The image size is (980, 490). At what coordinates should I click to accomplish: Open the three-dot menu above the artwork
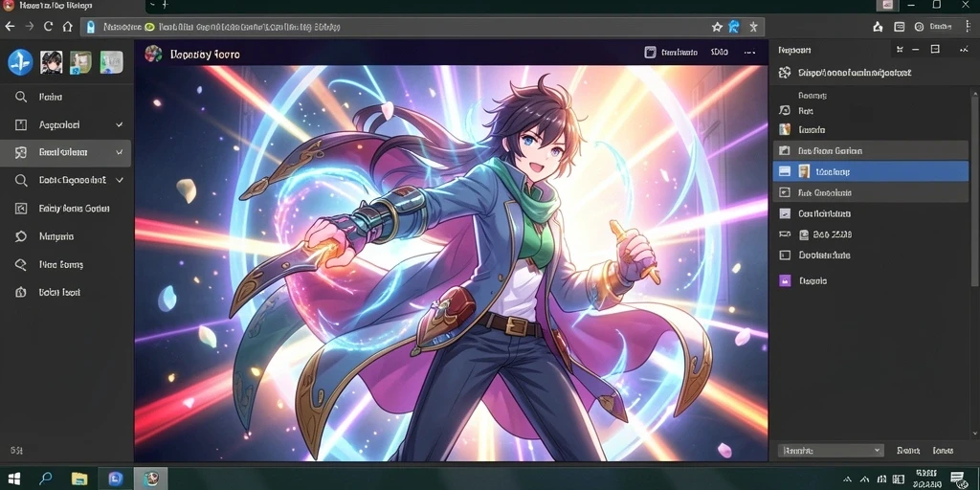(749, 53)
